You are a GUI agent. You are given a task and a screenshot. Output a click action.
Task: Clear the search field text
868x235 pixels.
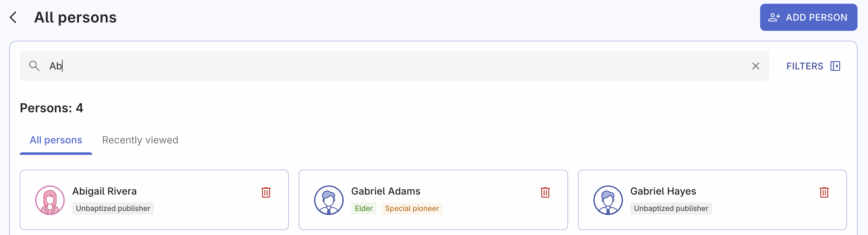click(x=755, y=66)
